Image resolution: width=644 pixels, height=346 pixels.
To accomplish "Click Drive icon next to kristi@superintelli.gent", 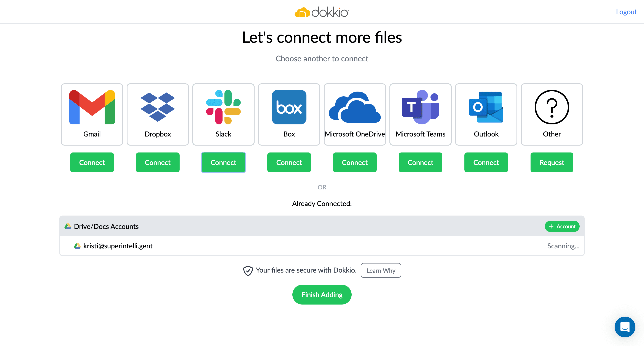I will pyautogui.click(x=77, y=246).
